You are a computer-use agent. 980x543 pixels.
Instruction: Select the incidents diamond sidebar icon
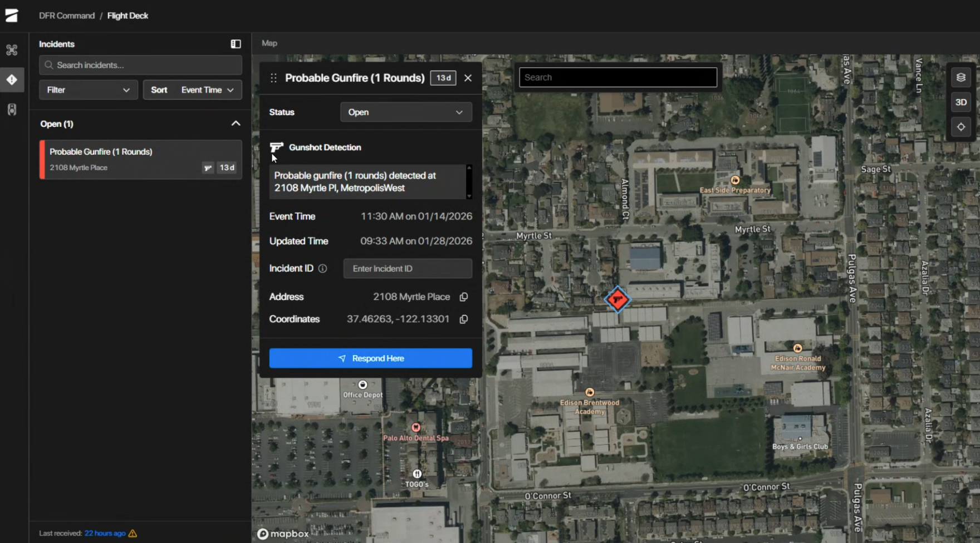(x=12, y=80)
